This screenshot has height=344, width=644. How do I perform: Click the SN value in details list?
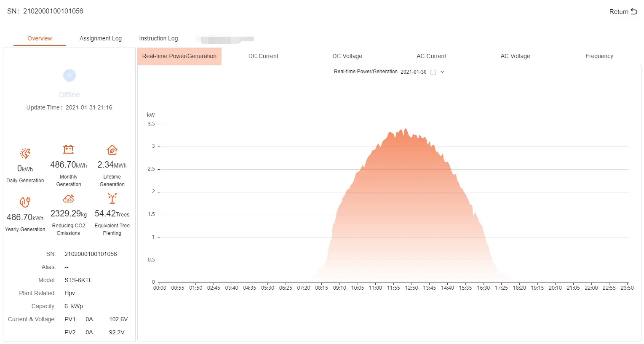[x=91, y=254]
